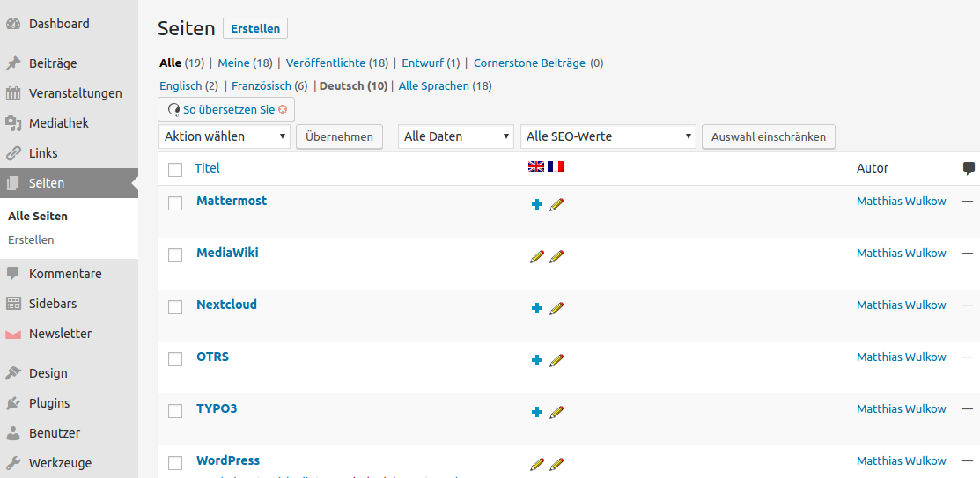
Task: Toggle the select-all checkbox beside Titel
Action: (175, 169)
